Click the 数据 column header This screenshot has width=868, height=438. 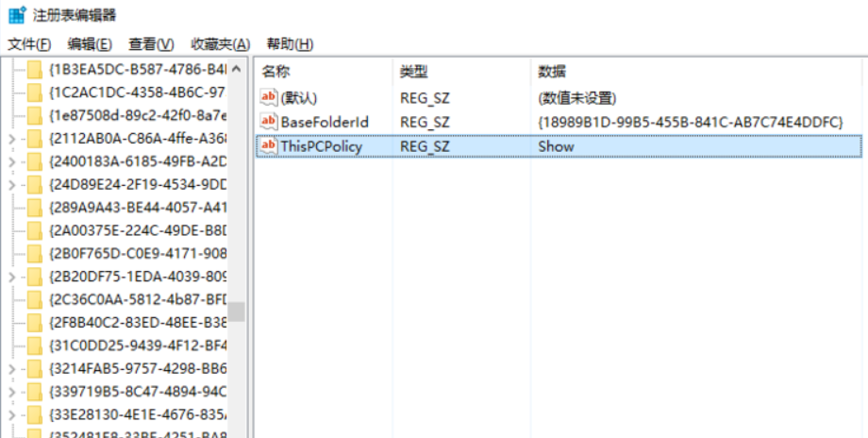[552, 72]
